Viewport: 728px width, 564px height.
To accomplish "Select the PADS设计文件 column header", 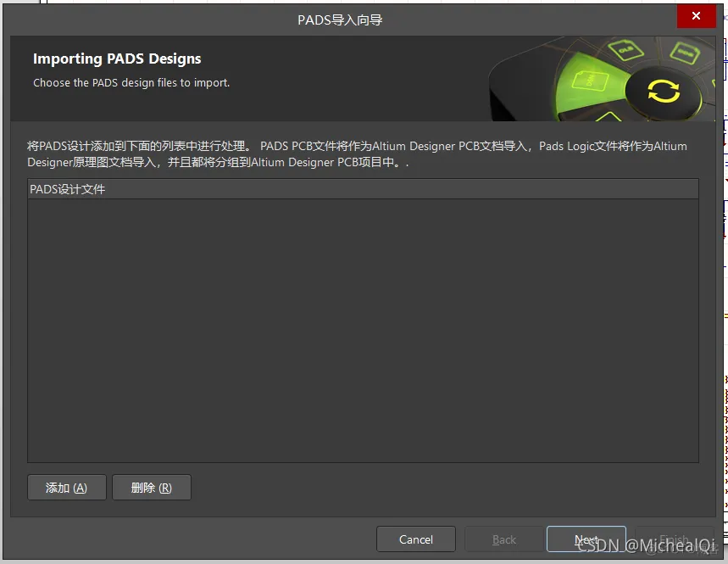I will pos(363,189).
